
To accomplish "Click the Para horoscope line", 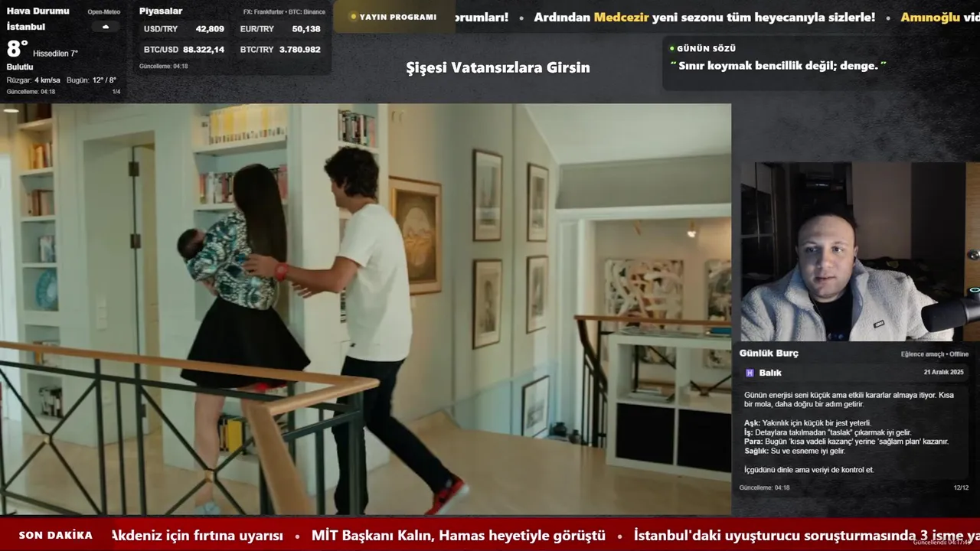I will (846, 442).
